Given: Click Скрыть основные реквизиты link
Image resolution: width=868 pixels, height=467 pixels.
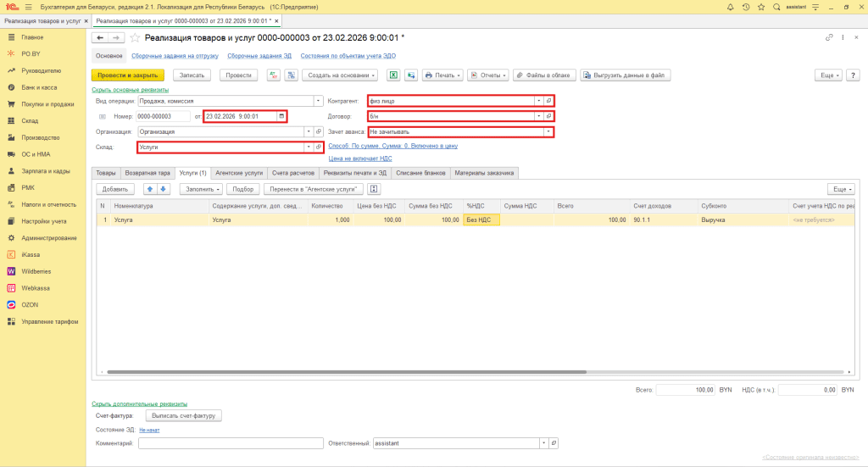Looking at the screenshot, I should [x=130, y=90].
